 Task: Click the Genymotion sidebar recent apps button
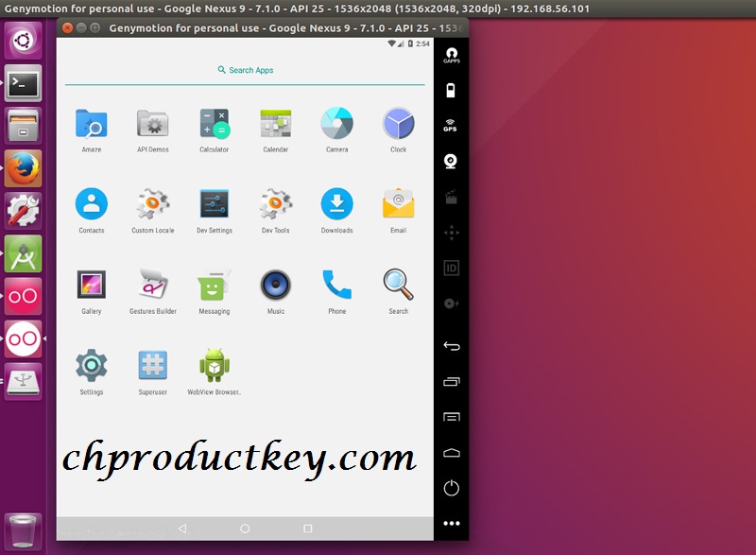(x=452, y=381)
